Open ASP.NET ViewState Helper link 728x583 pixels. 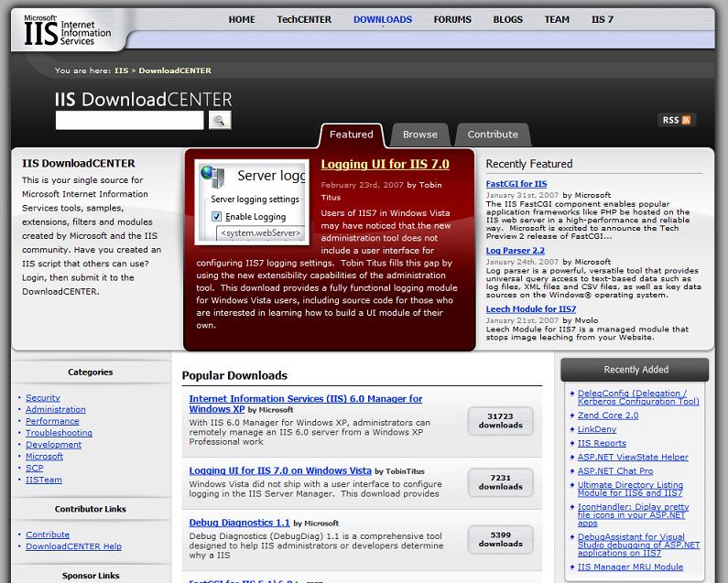633,458
